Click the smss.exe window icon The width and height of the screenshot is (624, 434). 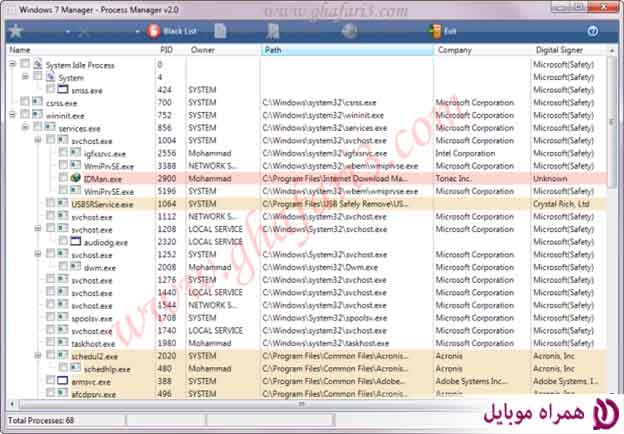(63, 89)
